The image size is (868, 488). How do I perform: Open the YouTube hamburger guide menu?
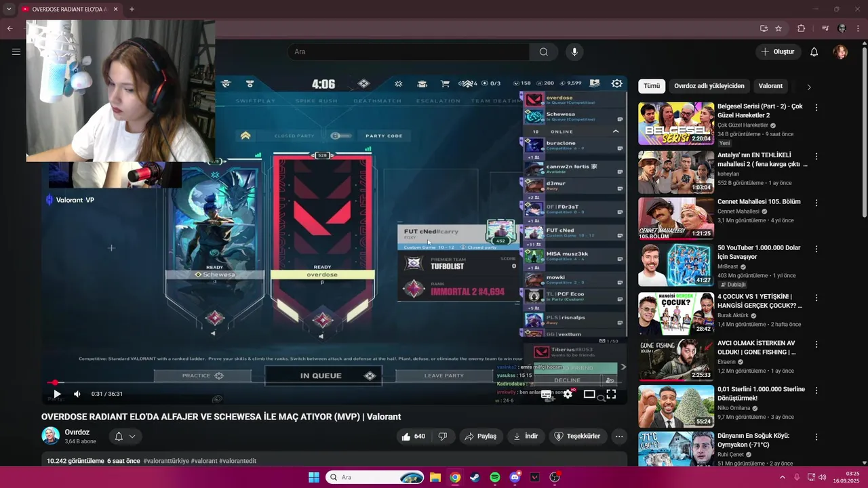16,52
